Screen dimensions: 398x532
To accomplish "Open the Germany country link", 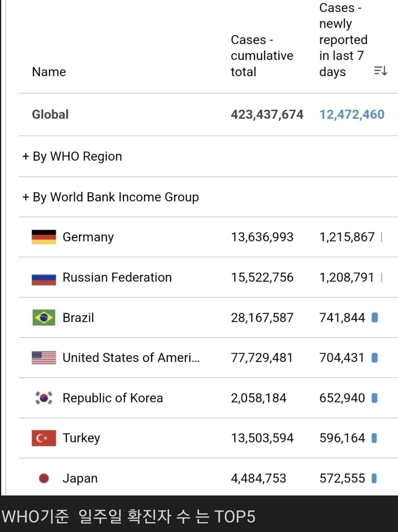I will click(88, 237).
